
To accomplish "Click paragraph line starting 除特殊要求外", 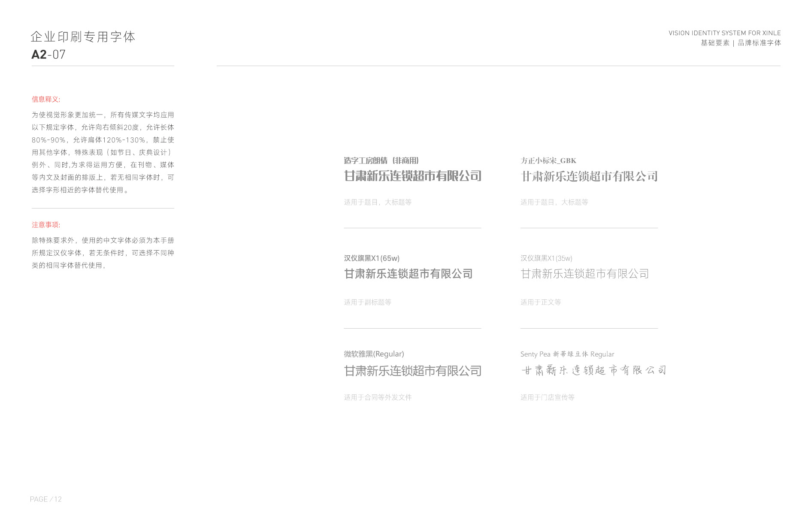I will 103,241.
